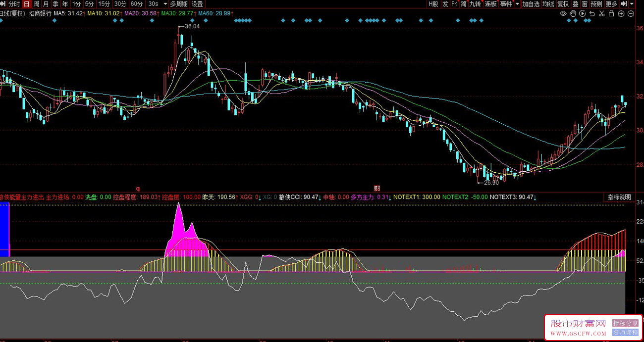The image size is (644, 342).
Task: Click the right-side arrow-bar icon in toolbar
Action: tap(624, 3)
